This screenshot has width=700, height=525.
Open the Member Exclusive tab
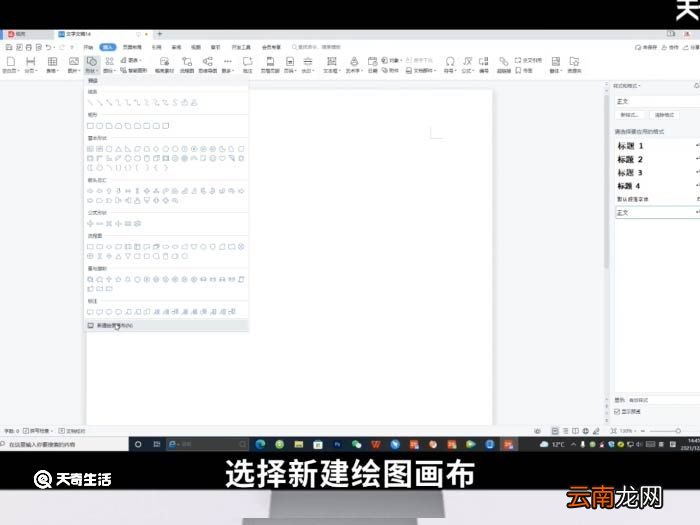pos(271,47)
